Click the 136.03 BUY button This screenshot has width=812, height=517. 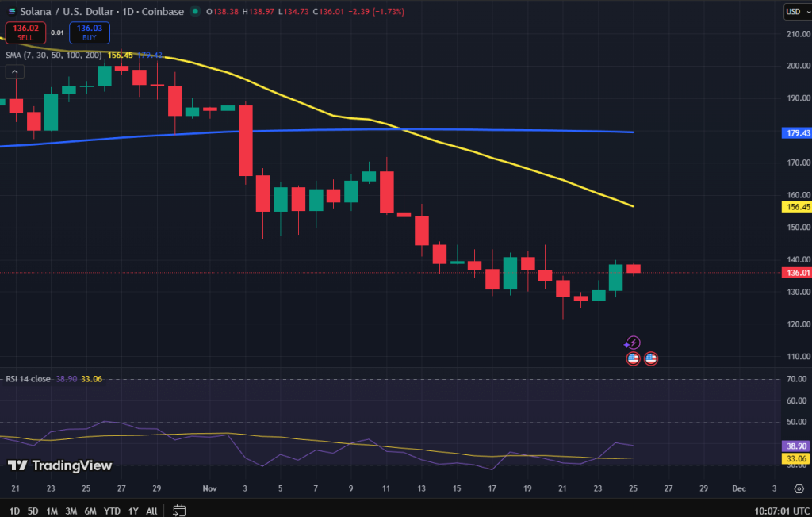pyautogui.click(x=90, y=33)
